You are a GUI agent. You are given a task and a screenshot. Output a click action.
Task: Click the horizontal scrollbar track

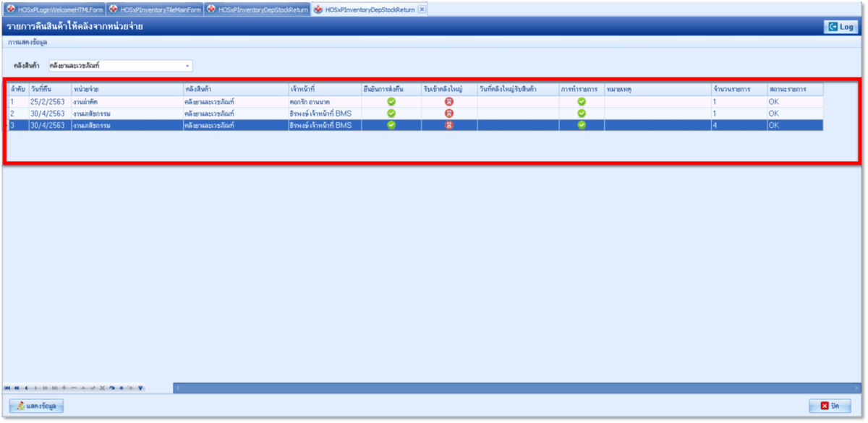[x=506, y=388]
